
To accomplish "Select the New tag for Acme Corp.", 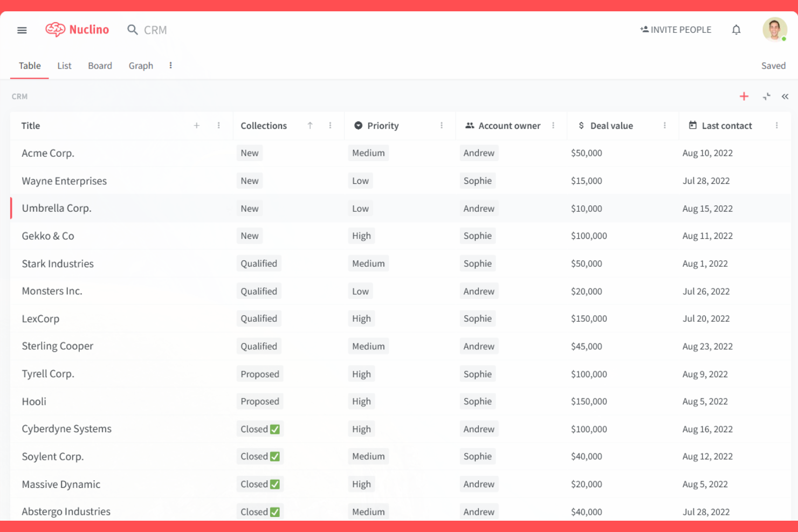I will (x=250, y=153).
